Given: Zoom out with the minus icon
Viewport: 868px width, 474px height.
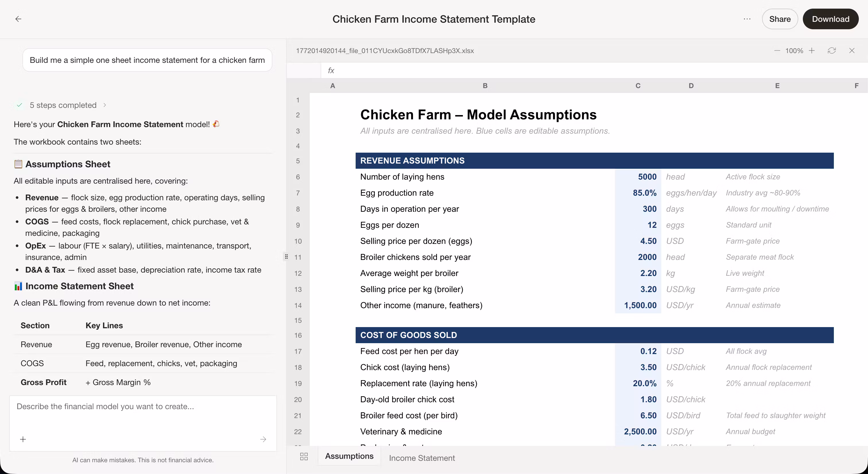Looking at the screenshot, I should coord(777,51).
